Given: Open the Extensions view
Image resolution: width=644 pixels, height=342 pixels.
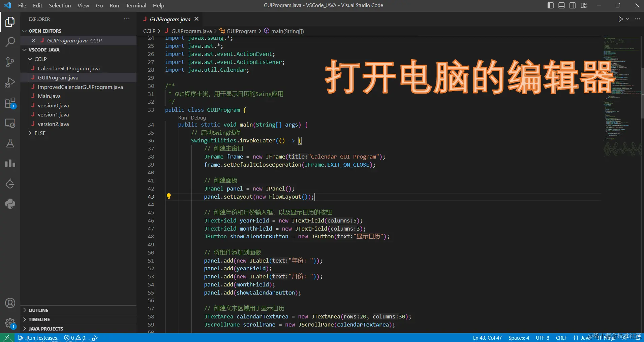Looking at the screenshot, I should coord(10,103).
